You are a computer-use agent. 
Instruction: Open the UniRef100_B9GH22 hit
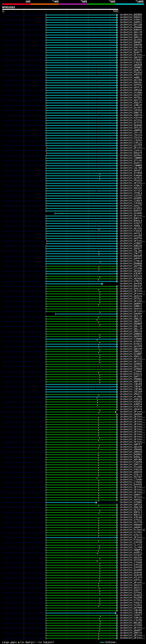[131, 17]
